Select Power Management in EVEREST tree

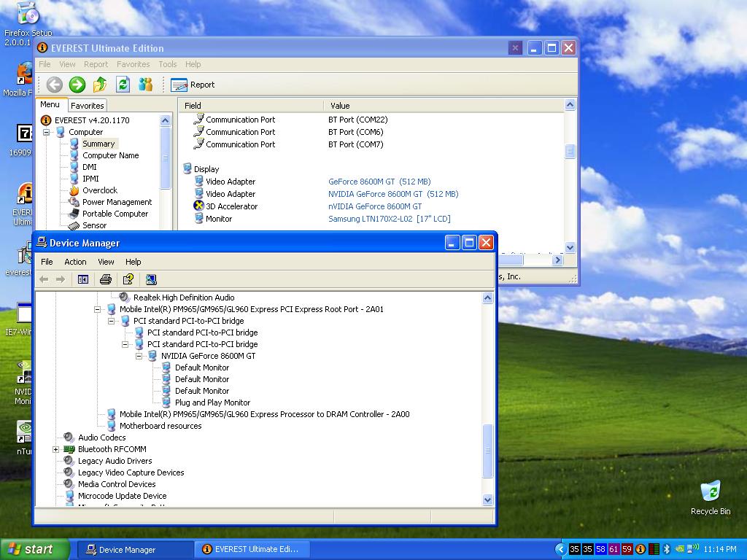pyautogui.click(x=117, y=203)
